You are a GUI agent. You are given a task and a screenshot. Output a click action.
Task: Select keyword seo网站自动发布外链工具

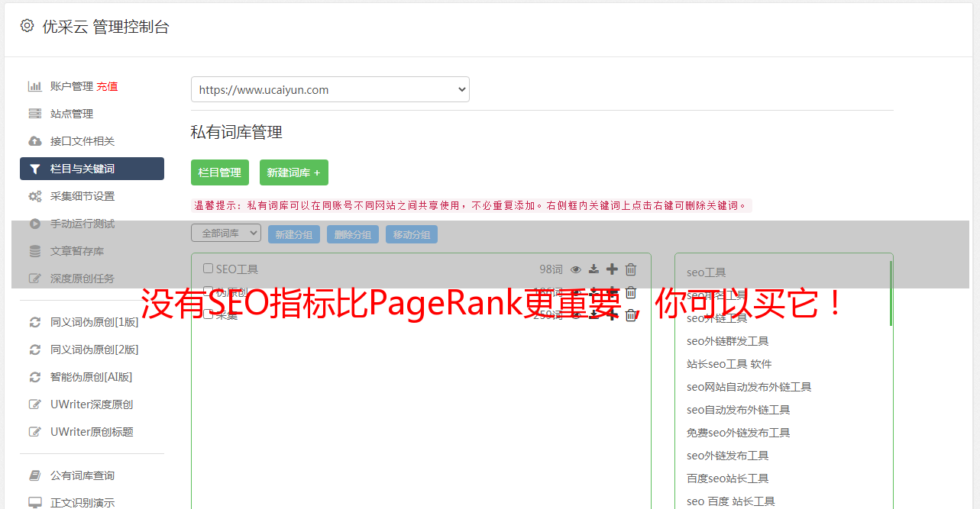[x=749, y=387]
